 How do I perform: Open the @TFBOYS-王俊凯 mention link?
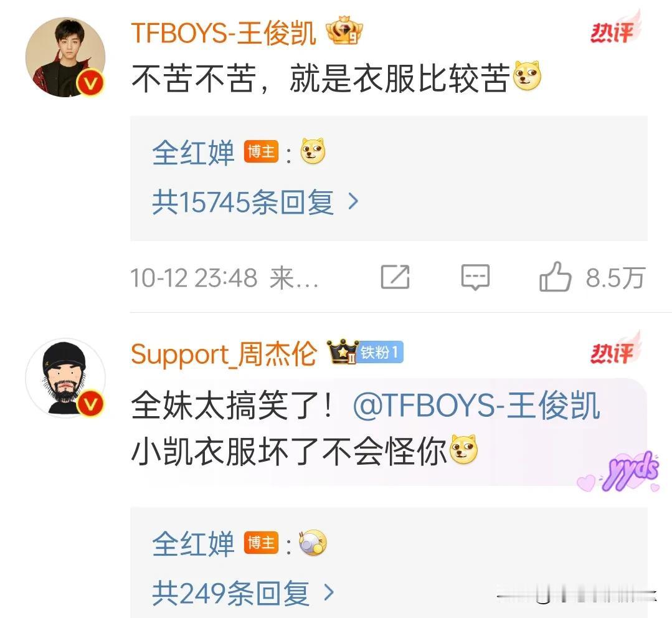[x=476, y=404]
